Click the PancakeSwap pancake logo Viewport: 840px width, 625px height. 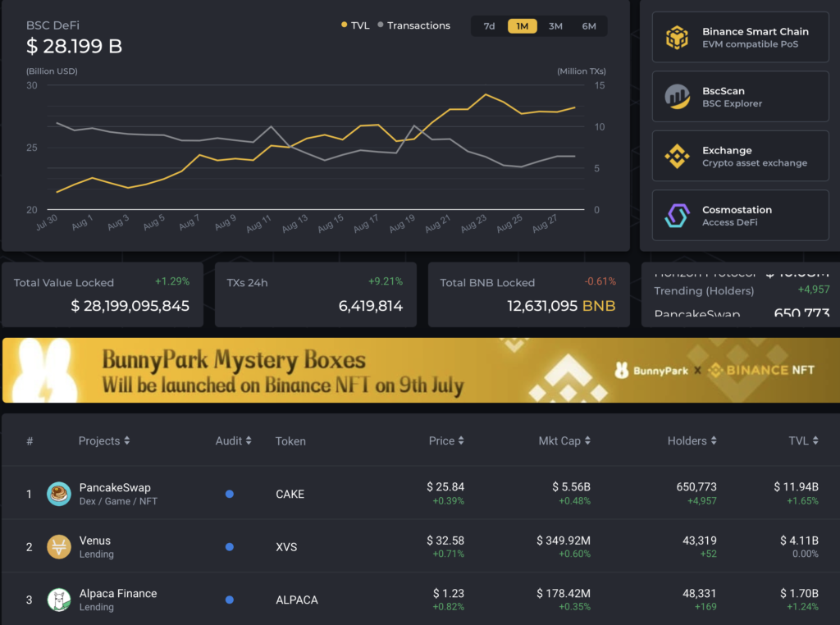(58, 493)
